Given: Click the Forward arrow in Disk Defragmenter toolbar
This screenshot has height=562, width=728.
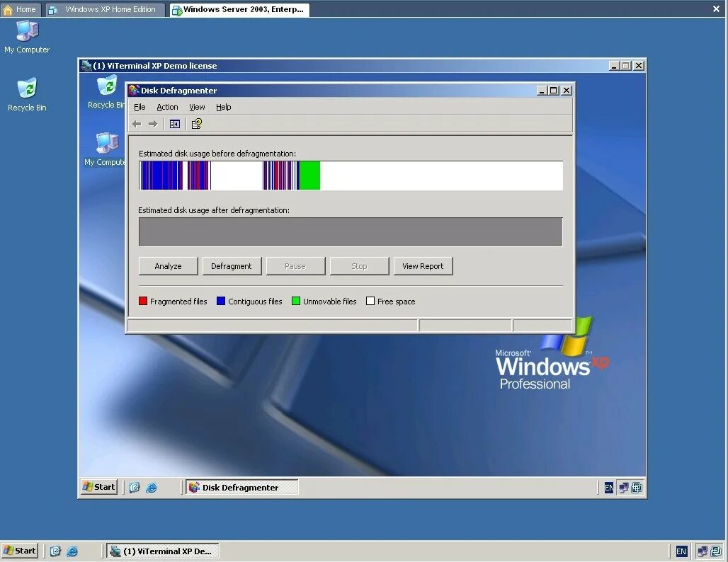Looking at the screenshot, I should [x=153, y=124].
